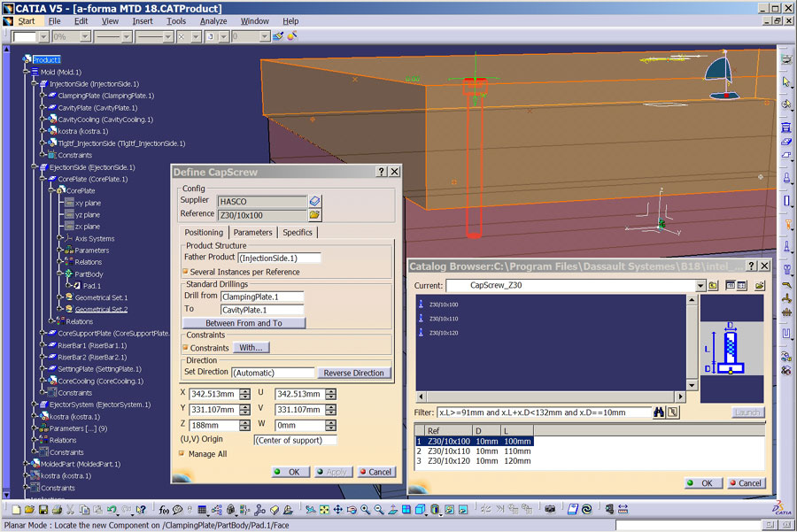Collapse the CorePlate tree node

tap(43, 179)
